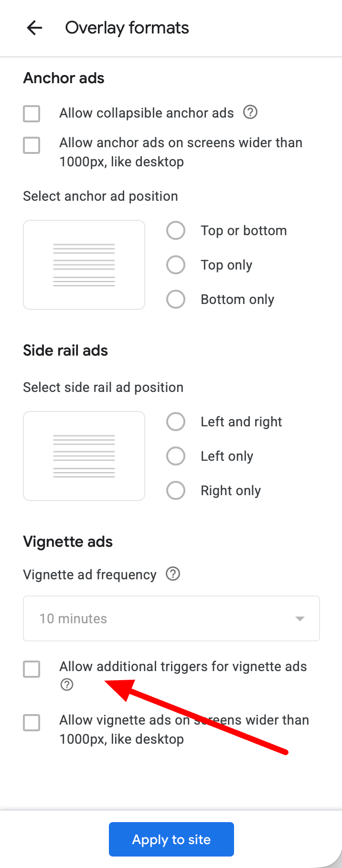Screen dimensions: 342x868
Task: Open help for collapsible anchor ads
Action: [x=250, y=112]
